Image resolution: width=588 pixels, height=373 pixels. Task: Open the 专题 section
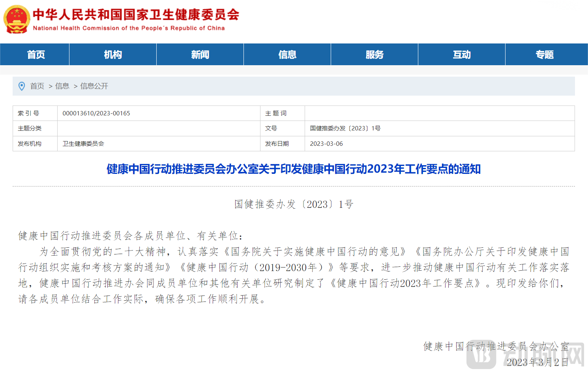coord(545,54)
